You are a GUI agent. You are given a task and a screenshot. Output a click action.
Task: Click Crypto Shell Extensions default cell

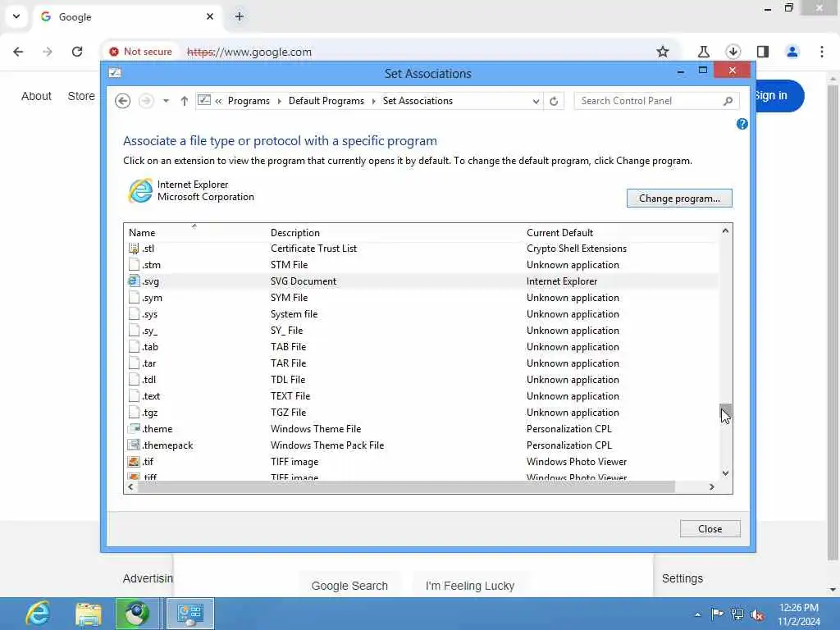pyautogui.click(x=577, y=249)
